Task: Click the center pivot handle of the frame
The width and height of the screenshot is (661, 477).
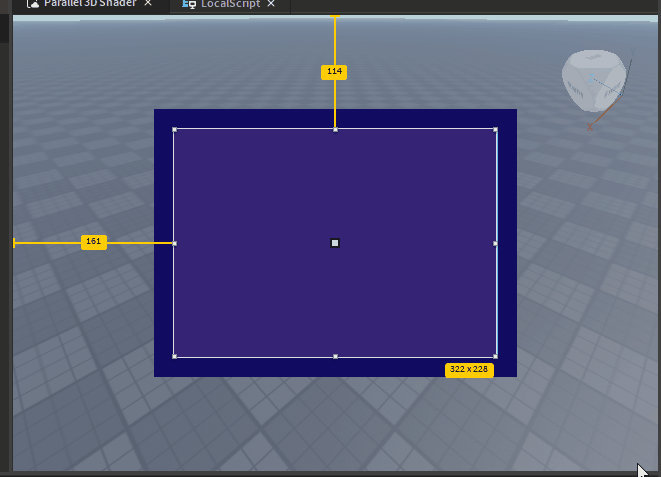Action: (x=335, y=243)
